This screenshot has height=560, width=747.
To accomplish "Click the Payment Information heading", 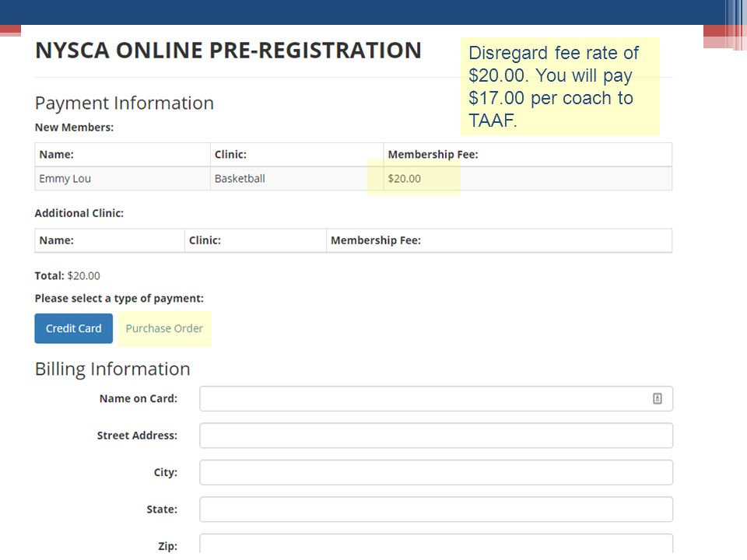I will point(124,103).
